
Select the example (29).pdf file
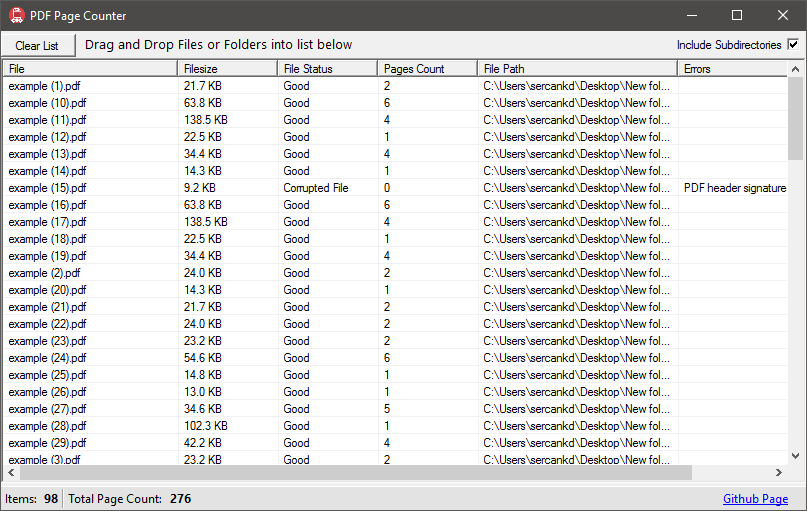pos(47,443)
